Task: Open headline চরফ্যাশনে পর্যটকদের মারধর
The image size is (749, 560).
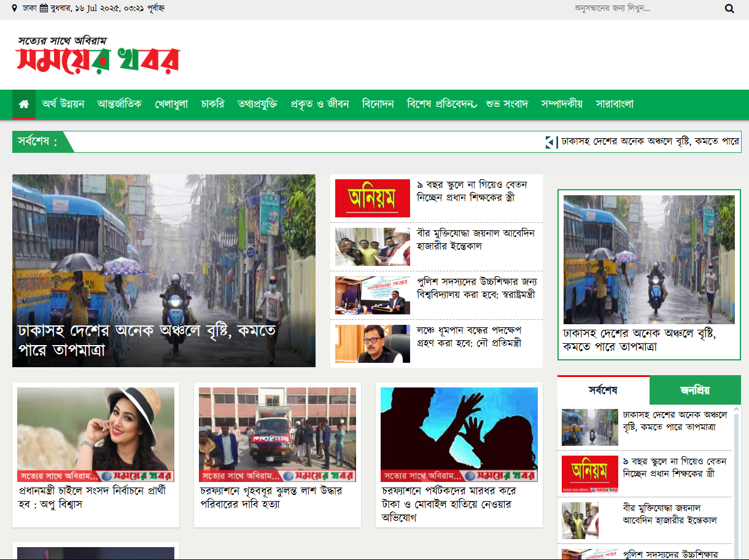Action: (x=449, y=504)
